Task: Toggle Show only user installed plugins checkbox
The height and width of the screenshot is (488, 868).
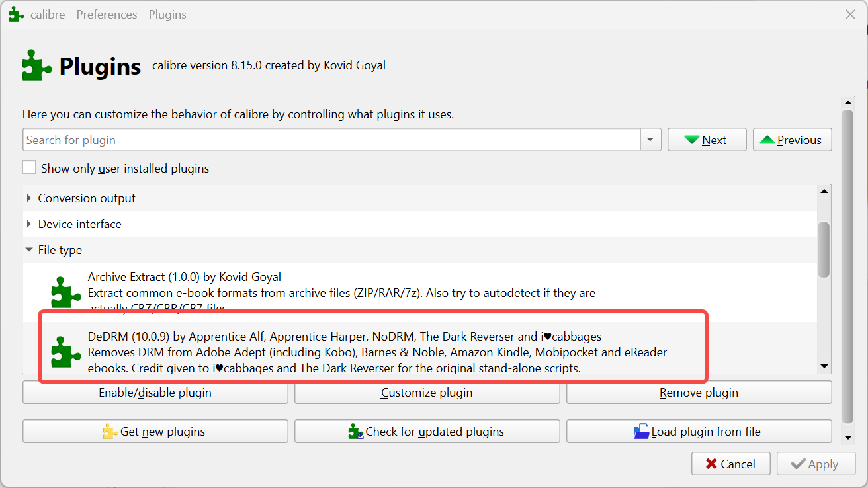Action: [x=29, y=168]
